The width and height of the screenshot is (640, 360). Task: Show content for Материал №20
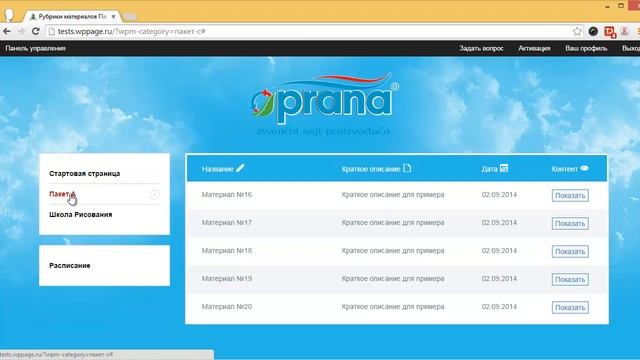click(570, 307)
